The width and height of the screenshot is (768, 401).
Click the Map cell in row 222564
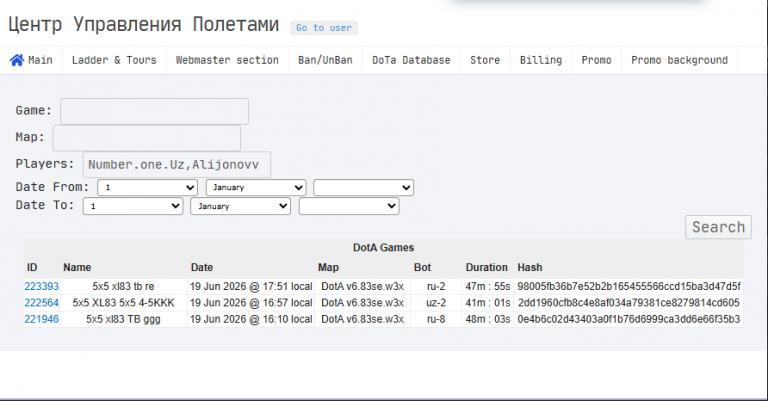(362, 303)
